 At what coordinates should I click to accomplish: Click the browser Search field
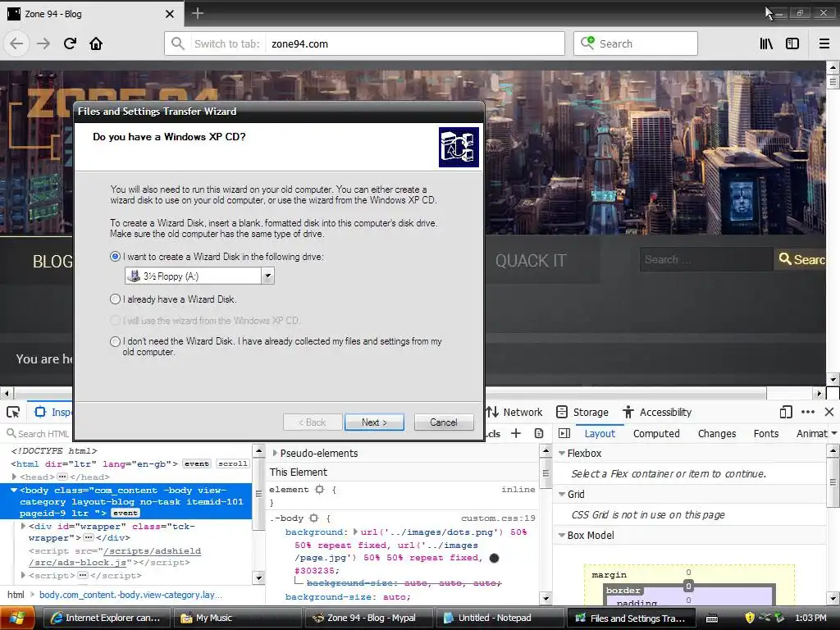click(x=636, y=43)
